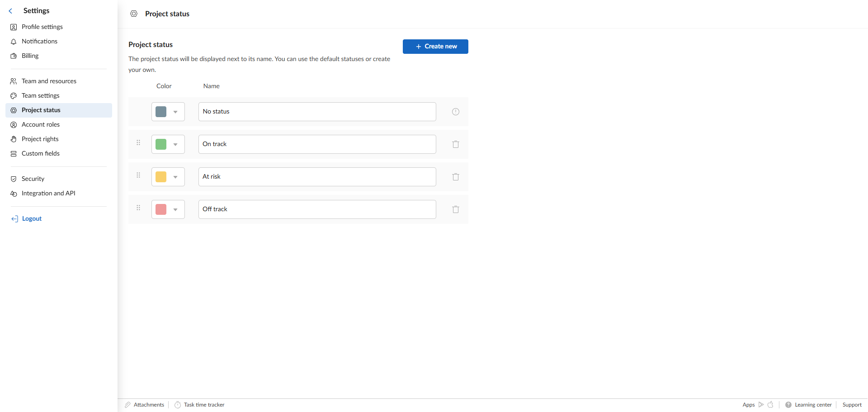Go to Custom fields settings
Screen dimensions: 868x412
coord(41,154)
